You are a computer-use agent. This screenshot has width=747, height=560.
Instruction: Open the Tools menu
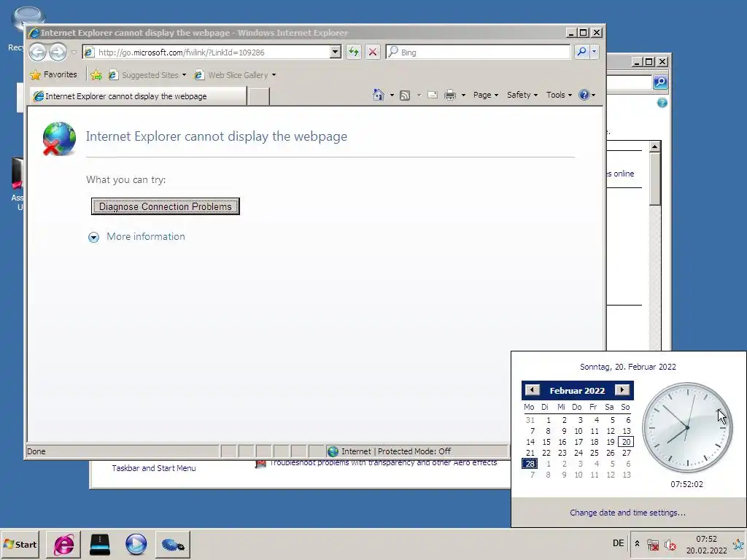[x=559, y=95]
